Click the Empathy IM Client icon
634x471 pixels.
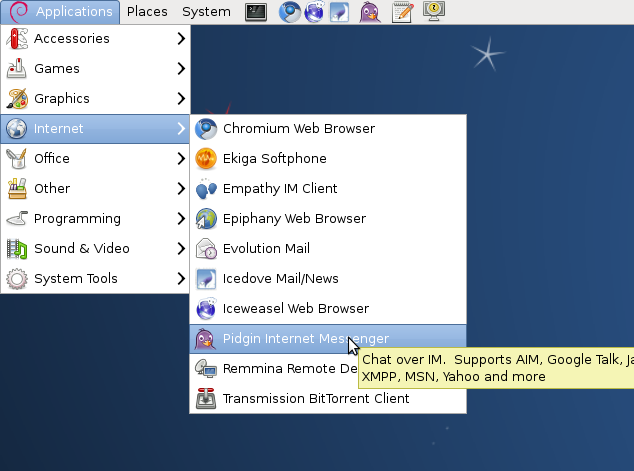coord(206,188)
